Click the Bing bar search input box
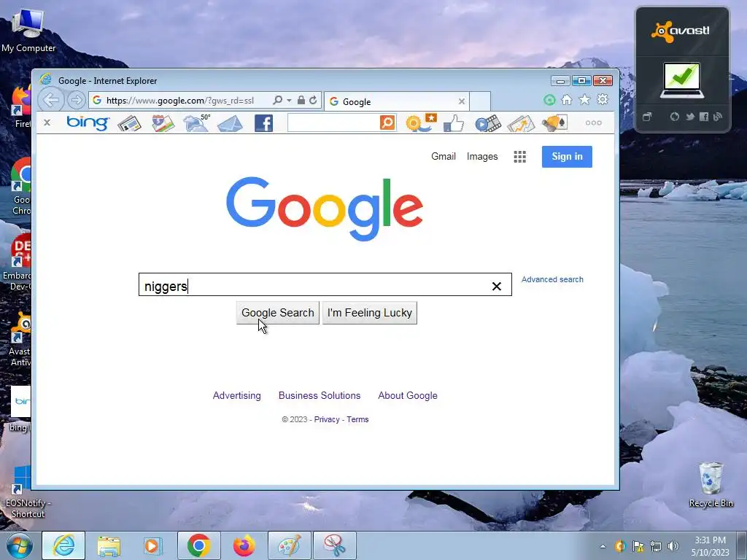The height and width of the screenshot is (560, 747). pyautogui.click(x=333, y=122)
